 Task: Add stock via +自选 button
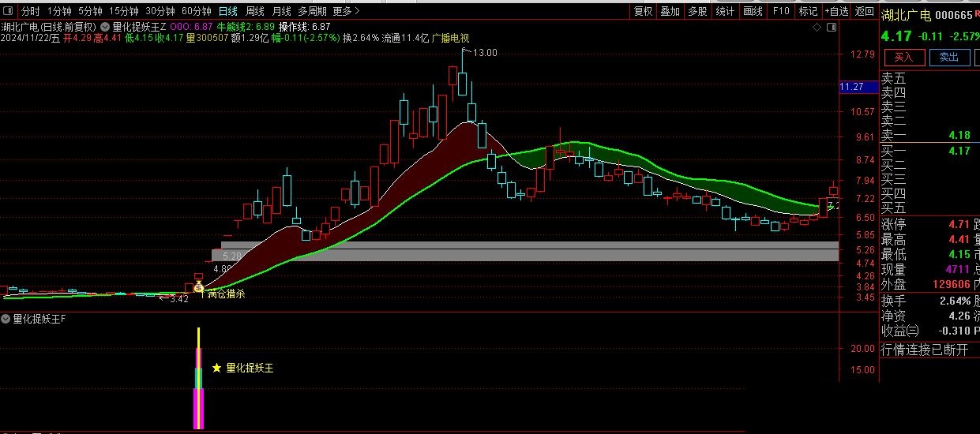(x=836, y=11)
